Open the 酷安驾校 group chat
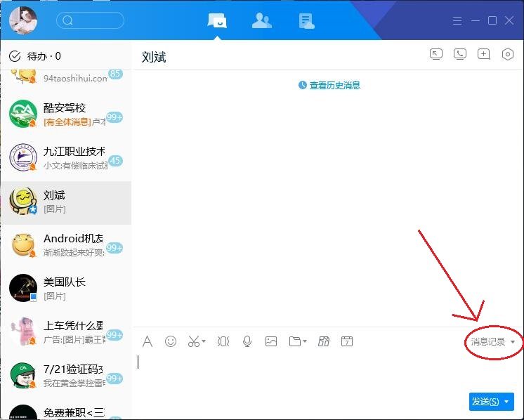Screen dimensions: 524x420 tap(66, 114)
